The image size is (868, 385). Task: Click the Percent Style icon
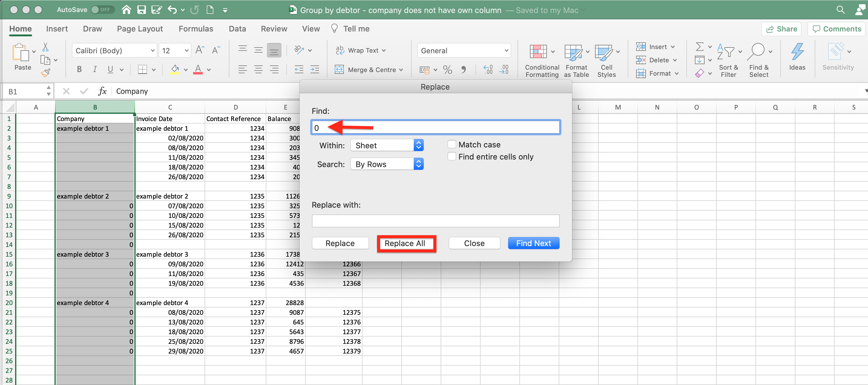pyautogui.click(x=447, y=69)
